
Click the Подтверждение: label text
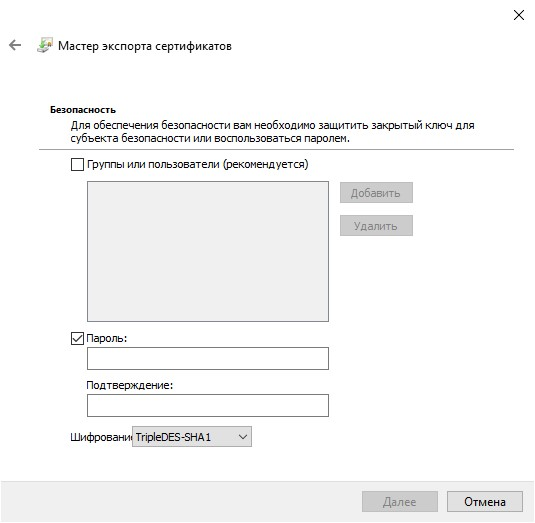[130, 385]
